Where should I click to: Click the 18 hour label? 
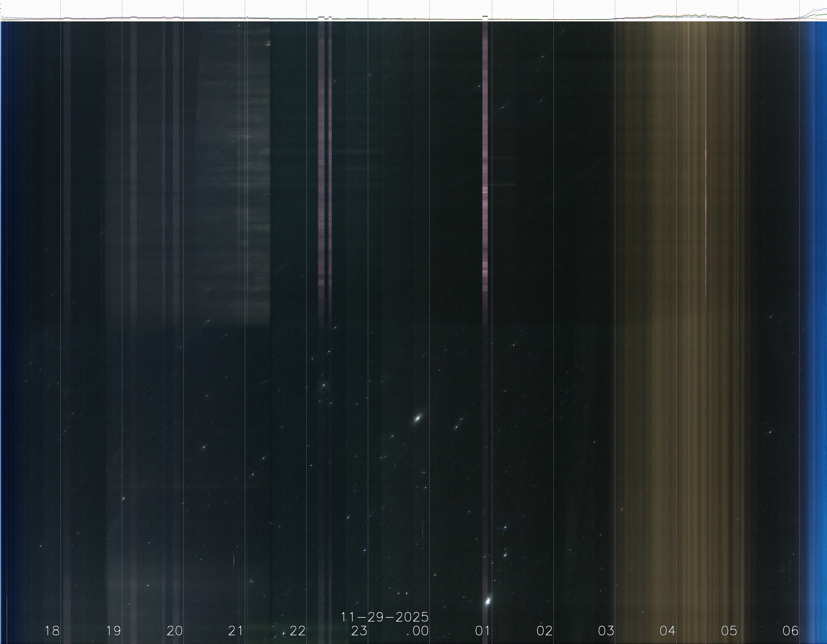pyautogui.click(x=52, y=631)
